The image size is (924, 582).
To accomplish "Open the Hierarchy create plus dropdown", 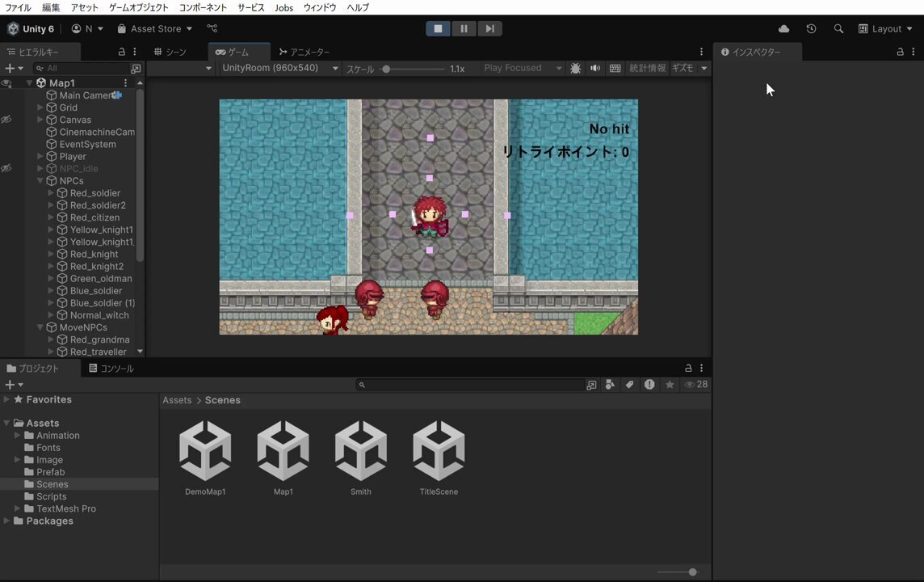I will (14, 69).
